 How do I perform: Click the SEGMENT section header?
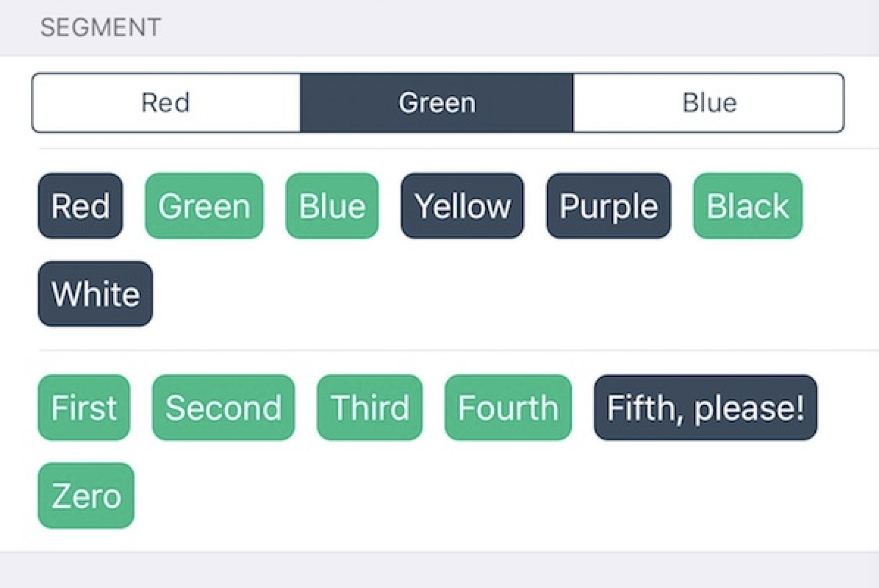point(101,27)
